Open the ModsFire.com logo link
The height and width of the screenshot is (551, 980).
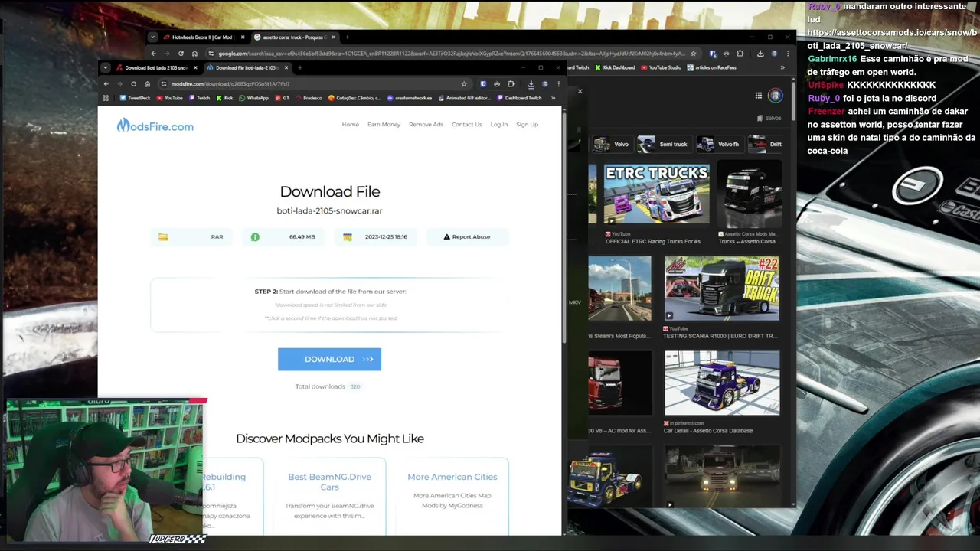click(x=155, y=126)
